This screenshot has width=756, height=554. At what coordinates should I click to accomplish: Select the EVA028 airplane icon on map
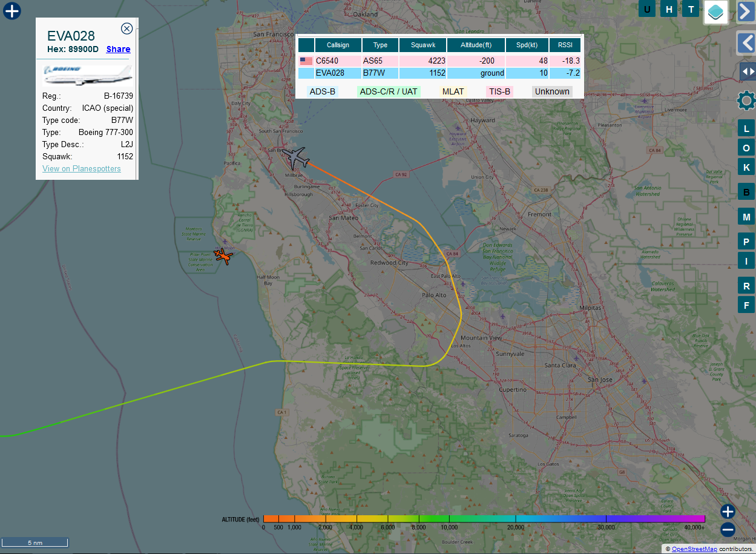(x=297, y=158)
